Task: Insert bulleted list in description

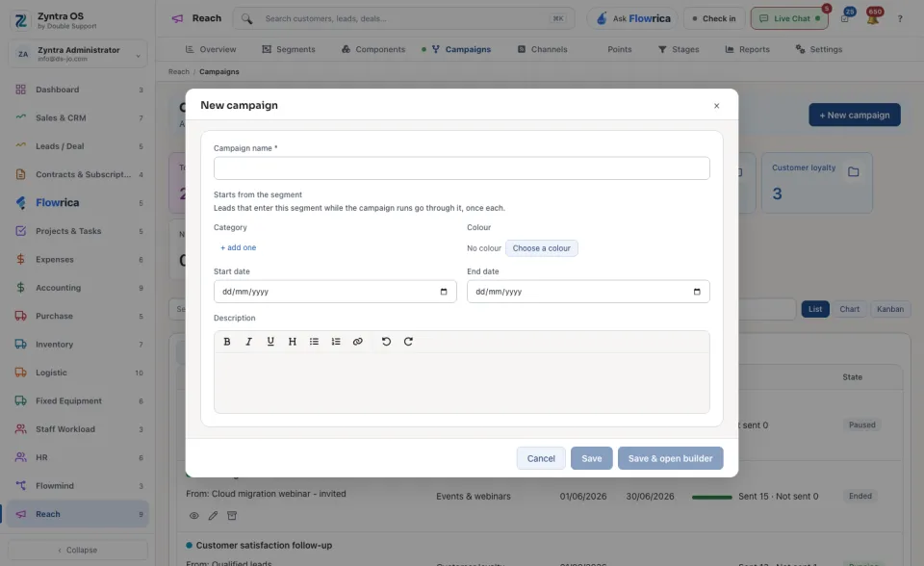Action: point(314,342)
